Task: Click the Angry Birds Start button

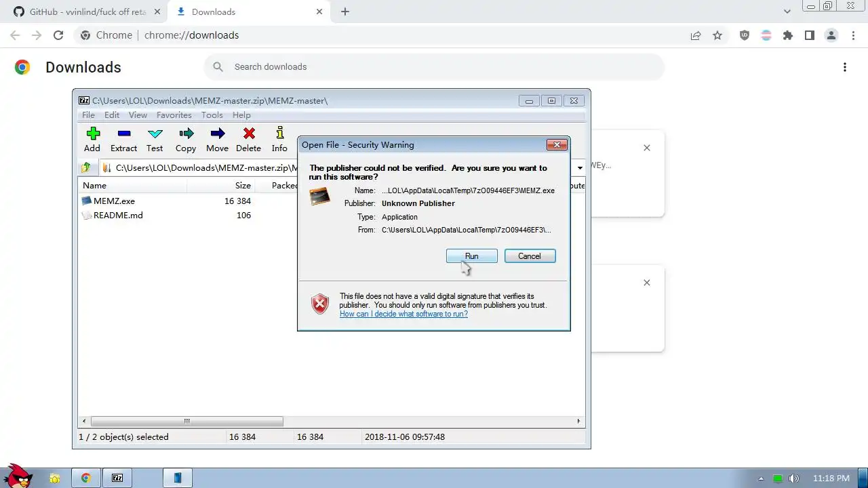Action: (x=18, y=476)
